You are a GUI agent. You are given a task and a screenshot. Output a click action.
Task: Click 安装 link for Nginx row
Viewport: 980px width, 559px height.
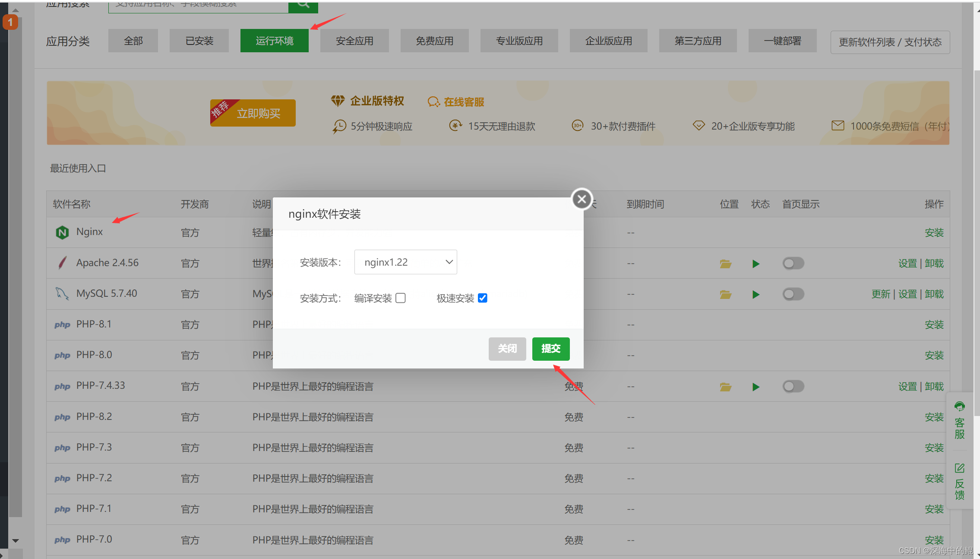pos(934,233)
